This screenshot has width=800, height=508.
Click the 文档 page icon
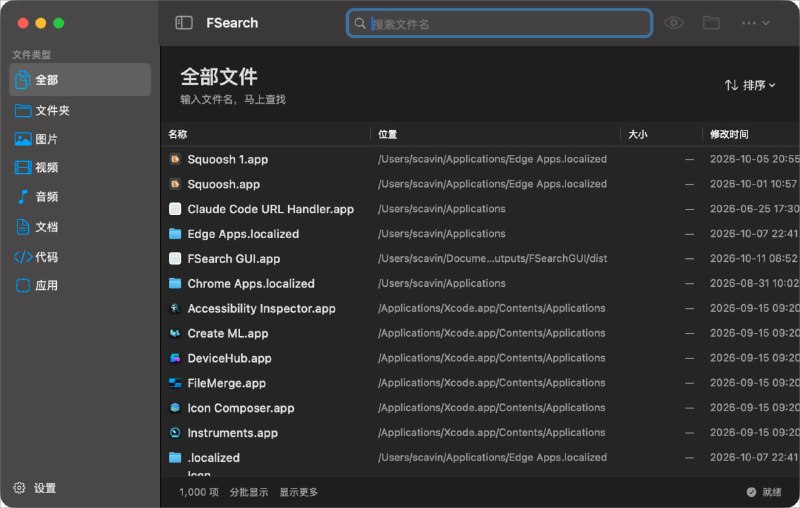[x=23, y=227]
